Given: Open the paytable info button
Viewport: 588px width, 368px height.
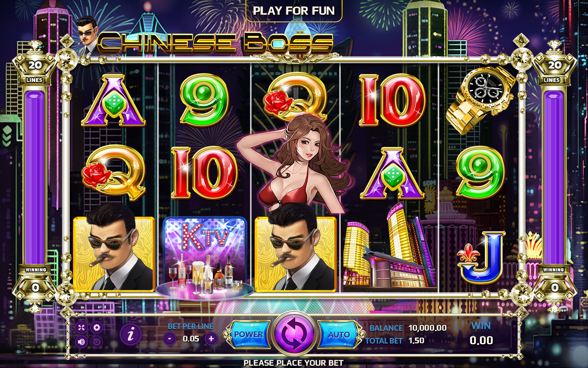Looking at the screenshot, I should point(131,334).
